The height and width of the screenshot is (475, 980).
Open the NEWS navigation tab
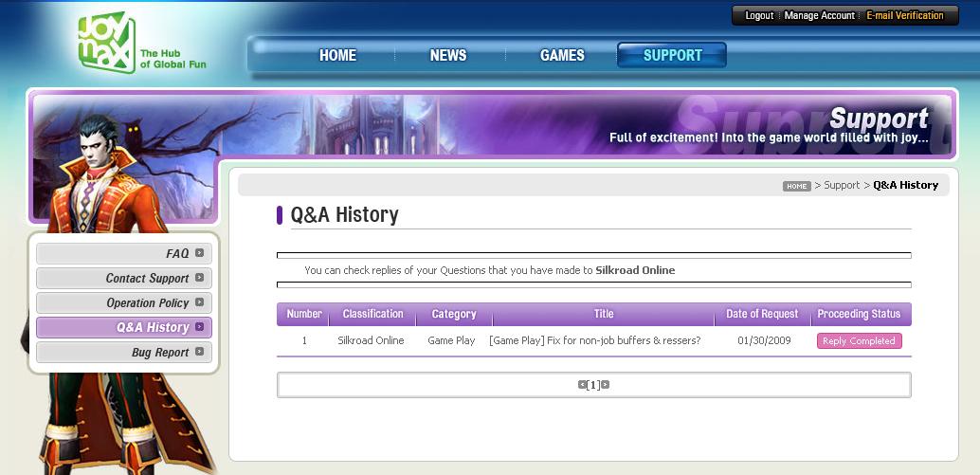click(x=447, y=55)
